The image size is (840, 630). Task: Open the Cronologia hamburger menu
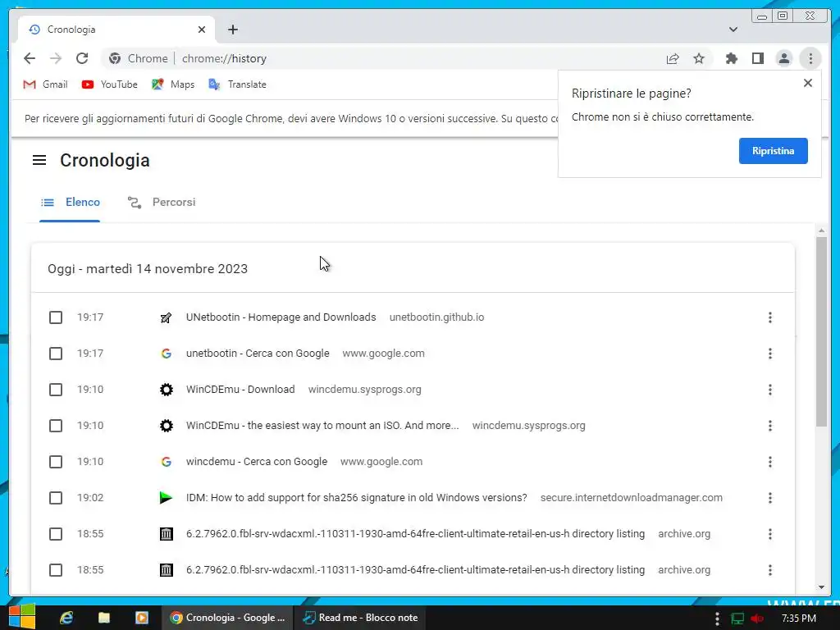coord(39,160)
